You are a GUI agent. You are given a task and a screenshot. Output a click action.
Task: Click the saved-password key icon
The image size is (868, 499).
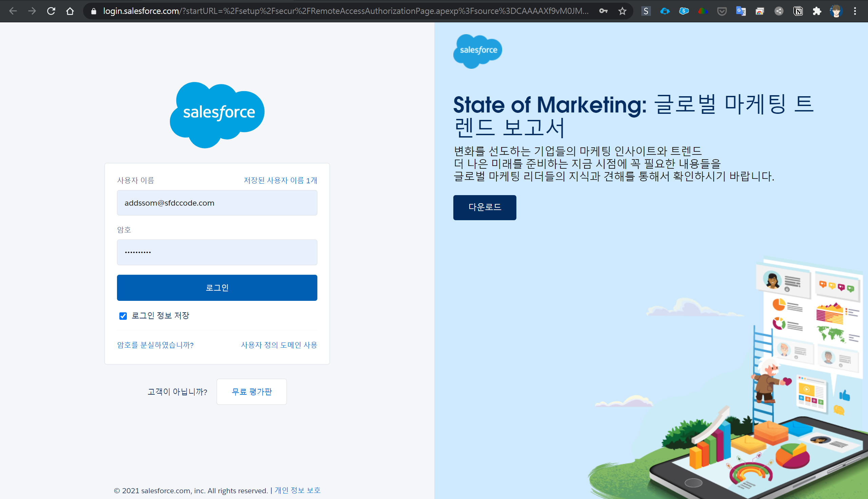603,11
